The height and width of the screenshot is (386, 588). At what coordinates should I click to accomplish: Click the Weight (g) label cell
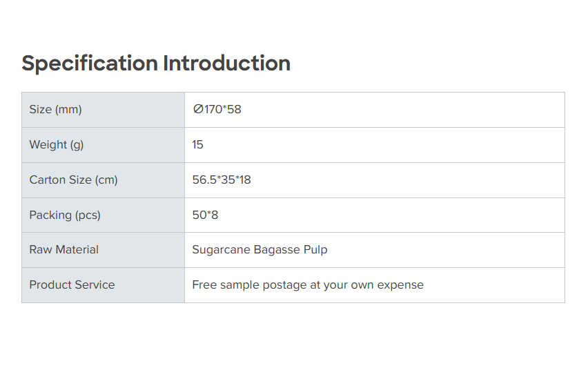57,145
